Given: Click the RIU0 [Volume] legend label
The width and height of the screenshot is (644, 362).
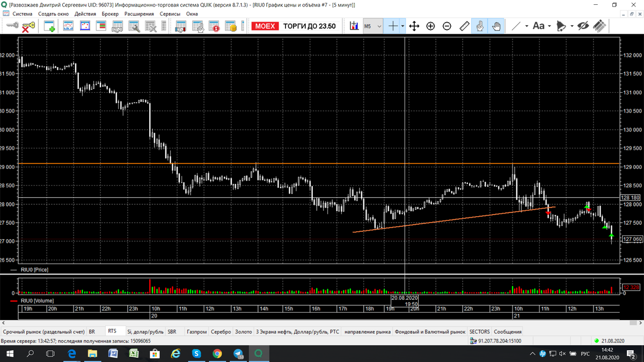Looking at the screenshot, I should click(37, 301).
